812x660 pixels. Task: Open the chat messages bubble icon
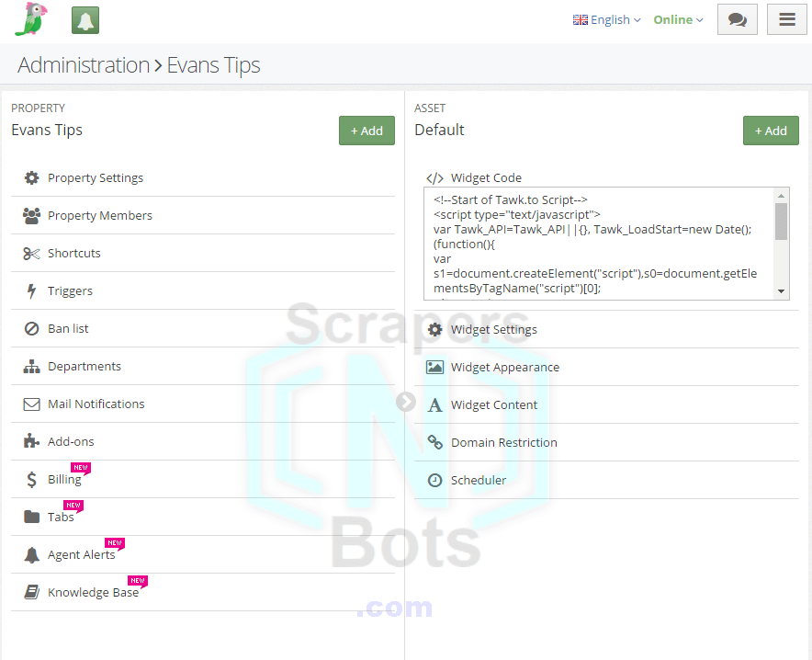pos(737,19)
